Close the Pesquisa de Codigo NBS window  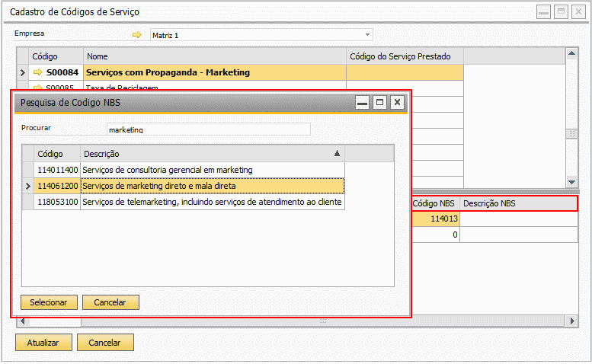[397, 103]
